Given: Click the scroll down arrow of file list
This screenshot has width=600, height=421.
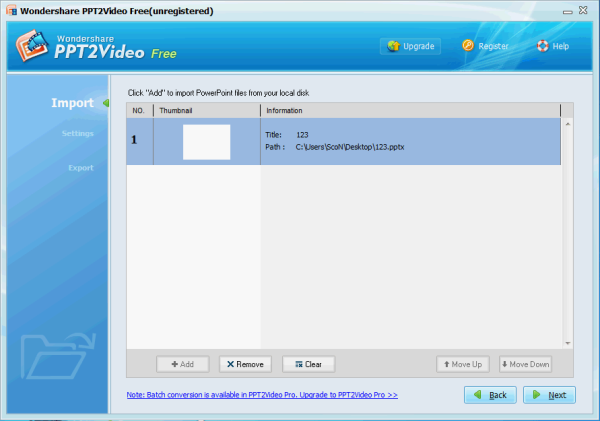Looking at the screenshot, I should pos(568,343).
